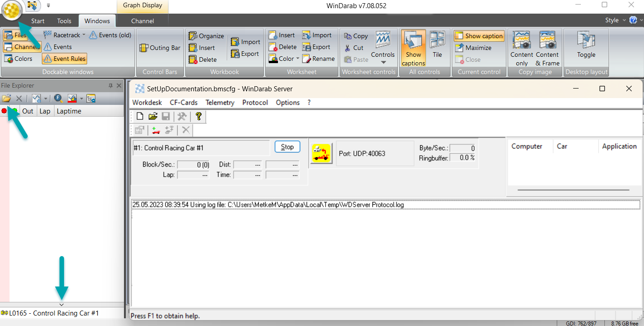Export the workbook
Viewport: 644px width, 326px height.
tap(245, 54)
